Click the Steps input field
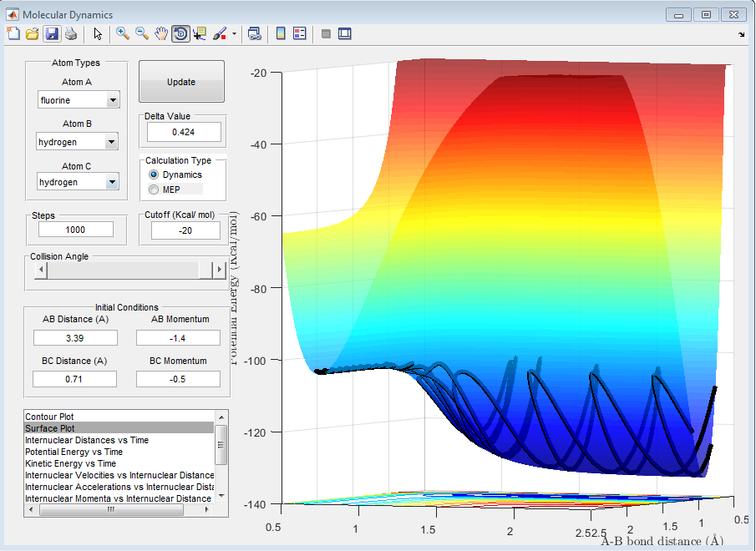Screen dimensions: 756x551 (x=76, y=230)
